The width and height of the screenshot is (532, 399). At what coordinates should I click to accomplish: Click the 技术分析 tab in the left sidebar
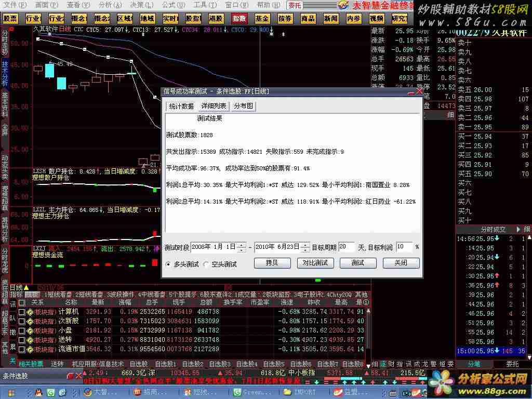[5, 73]
